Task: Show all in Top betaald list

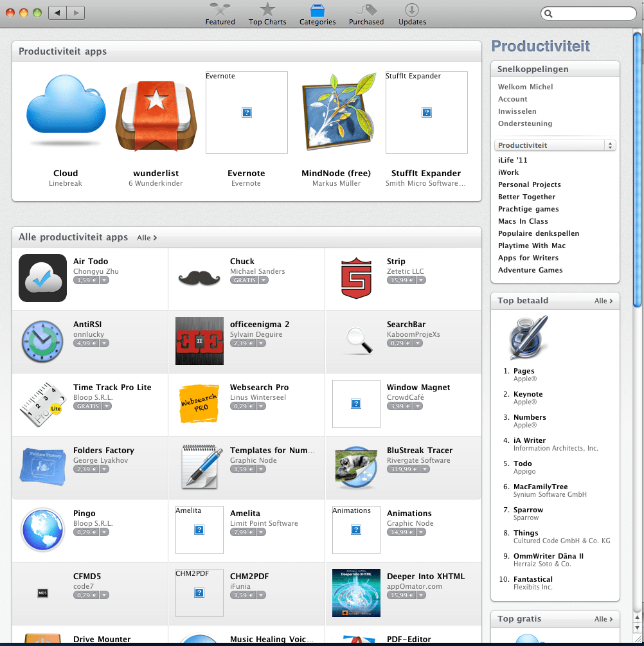Action: (x=604, y=301)
